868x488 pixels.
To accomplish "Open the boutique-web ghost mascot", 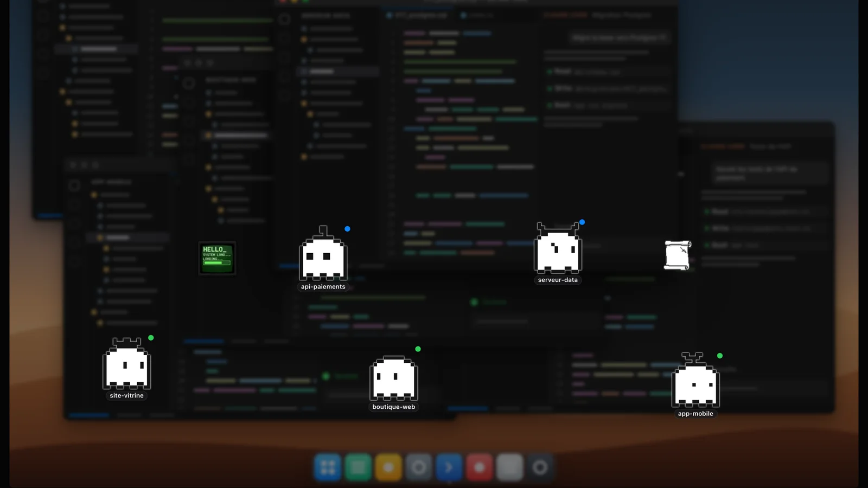I will [394, 378].
